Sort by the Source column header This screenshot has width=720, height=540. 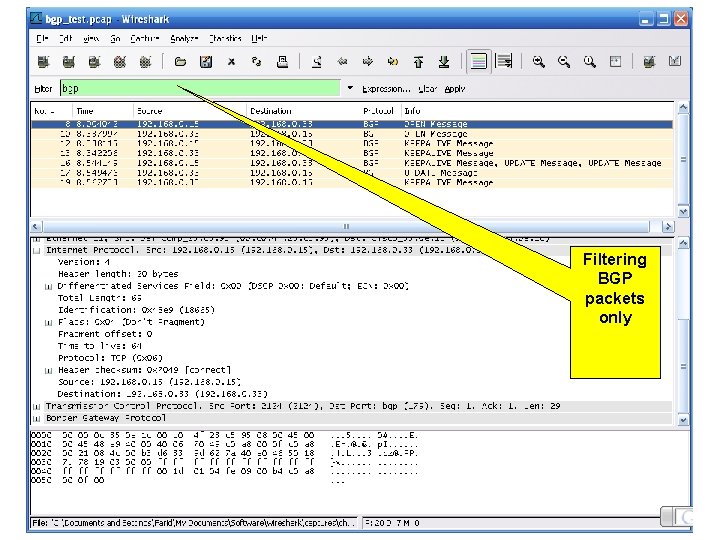(190, 111)
